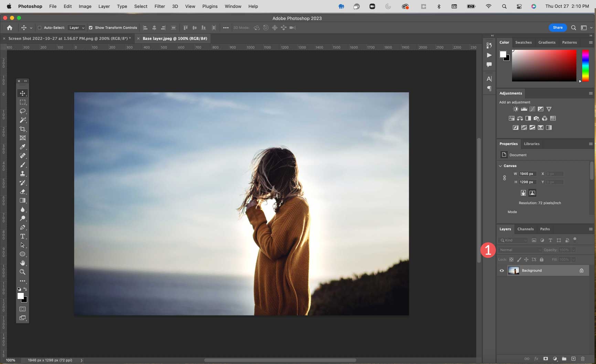Open the Filter menu
The height and width of the screenshot is (364, 596).
pos(160,6)
